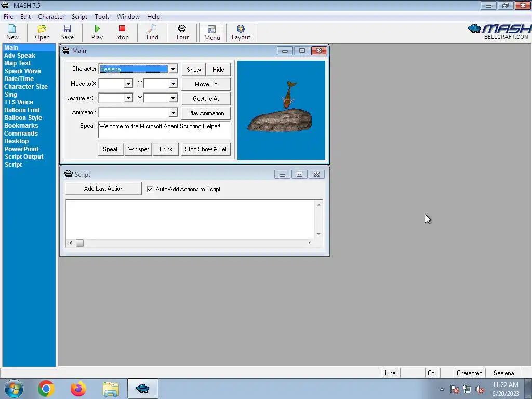Click the muted volume tray icon

(480, 389)
